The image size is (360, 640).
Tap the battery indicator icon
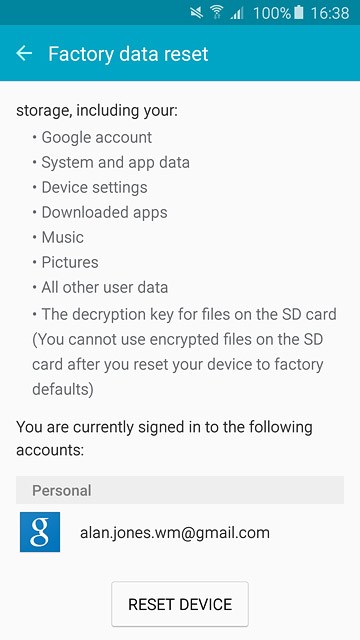click(299, 13)
